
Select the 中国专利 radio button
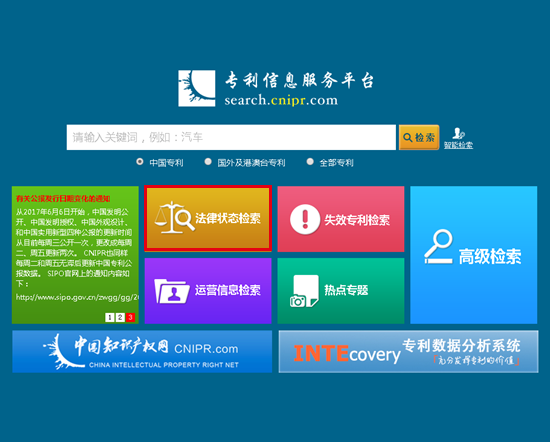[x=140, y=162]
